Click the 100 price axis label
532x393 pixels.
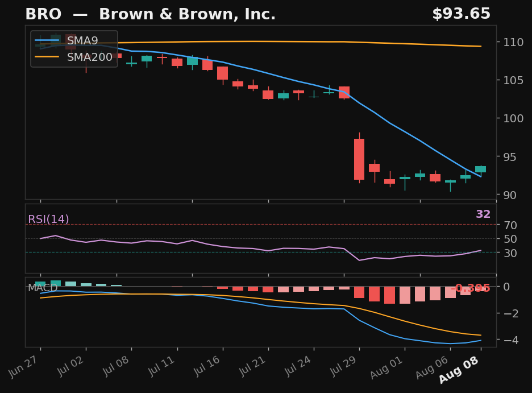pyautogui.click(x=514, y=118)
